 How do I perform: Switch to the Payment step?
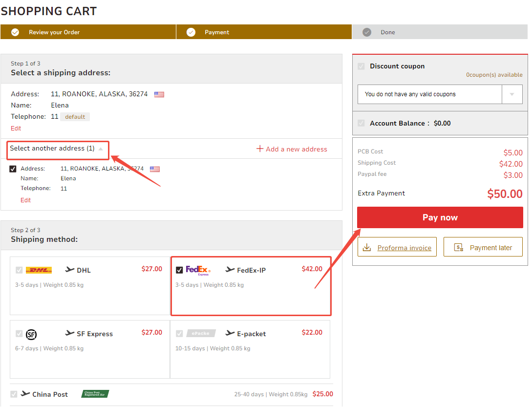pyautogui.click(x=216, y=32)
